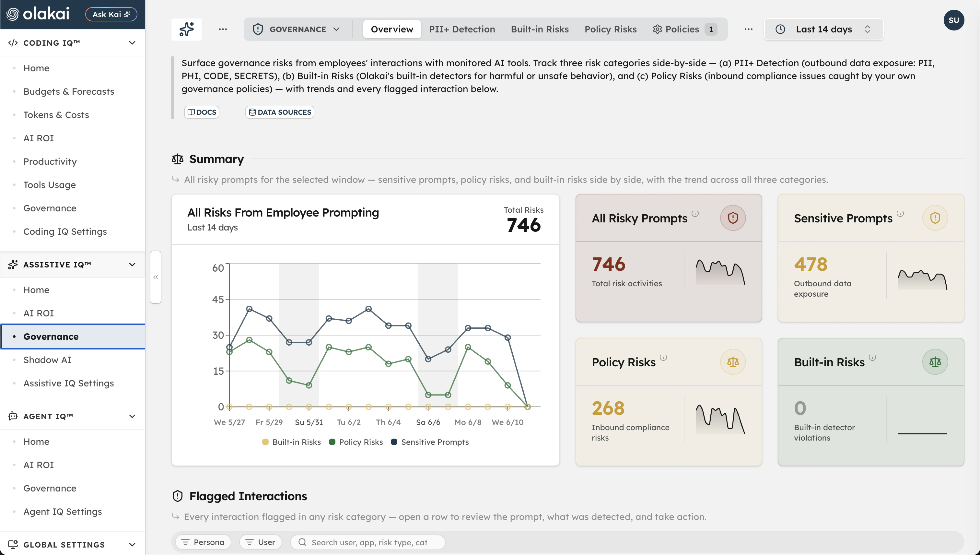This screenshot has width=980, height=555.
Task: Click the Olakai logo
Action: point(38,14)
